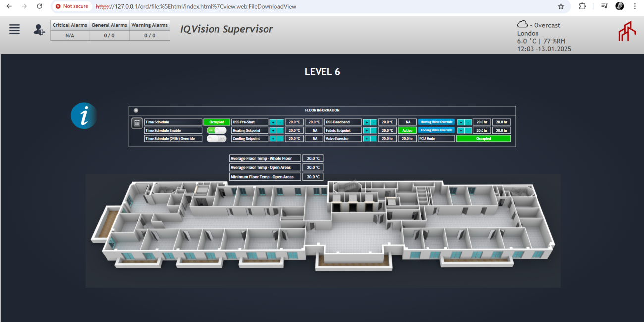The width and height of the screenshot is (644, 322).
Task: Decrease Fabric Setpoint with minus
Action: coord(374,130)
